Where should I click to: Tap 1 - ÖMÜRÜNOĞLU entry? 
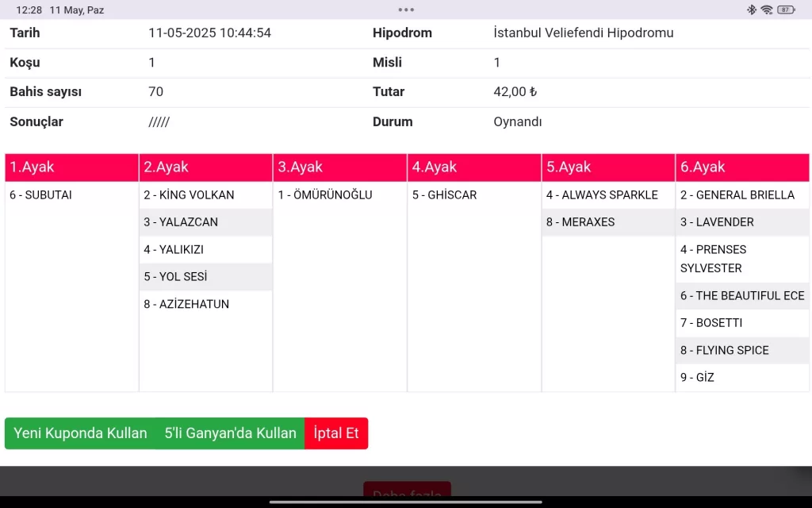tap(325, 194)
